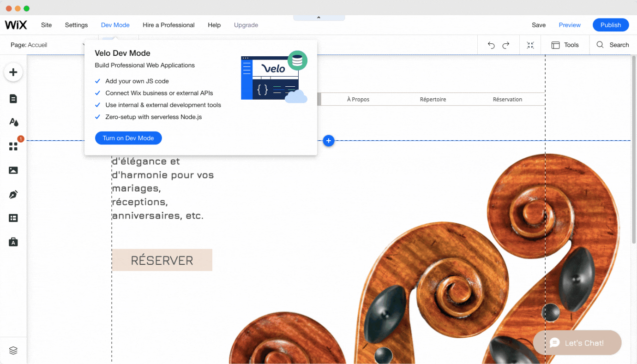Open the Media sidebar icon
The width and height of the screenshot is (637, 364).
[x=13, y=170]
